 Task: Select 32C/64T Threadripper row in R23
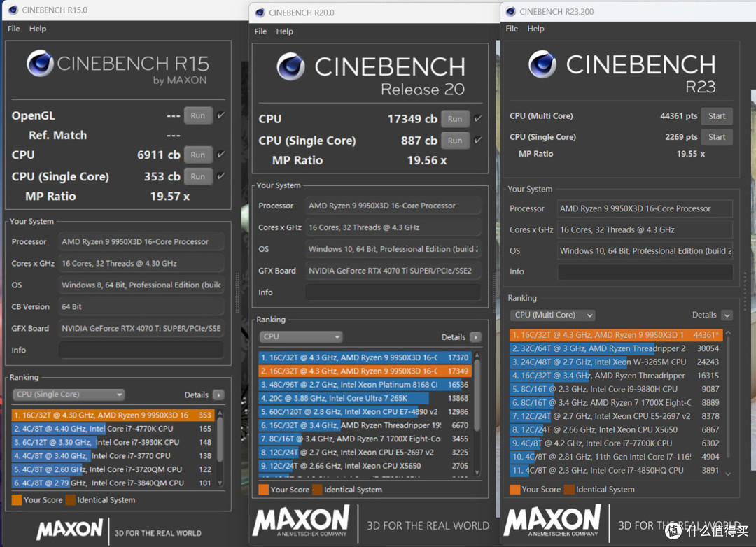click(616, 348)
